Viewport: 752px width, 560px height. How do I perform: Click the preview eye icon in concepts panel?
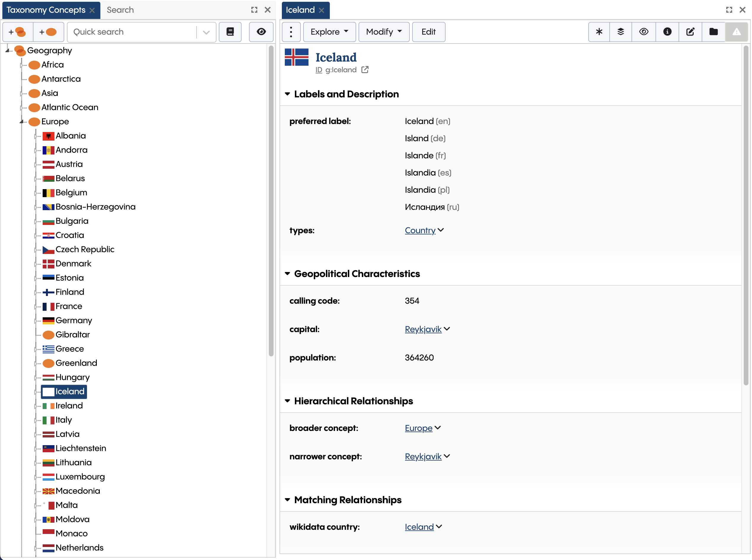(261, 32)
